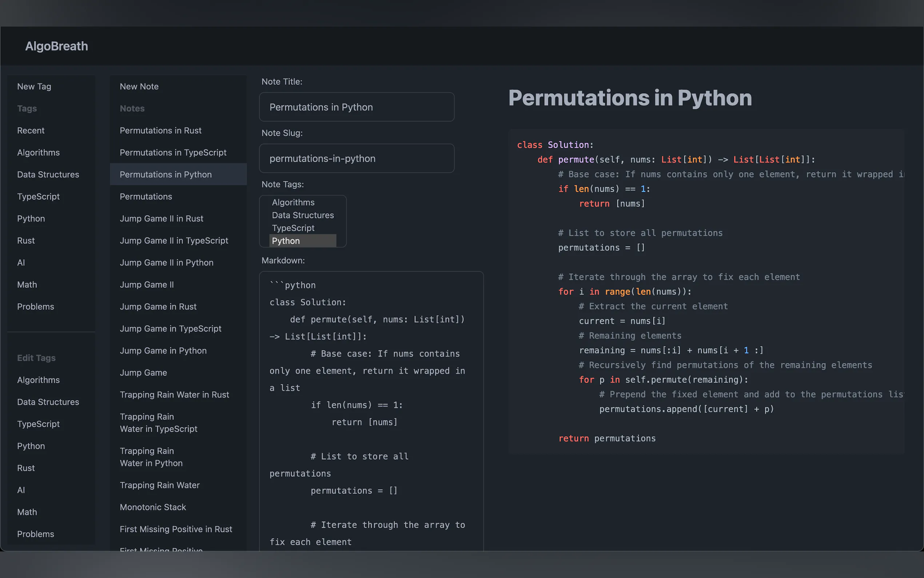The height and width of the screenshot is (578, 924).
Task: Click the New Tag button
Action: [34, 86]
